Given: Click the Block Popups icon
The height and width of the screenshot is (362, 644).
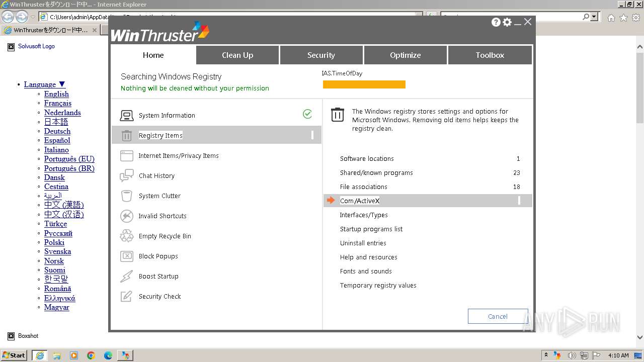Looking at the screenshot, I should point(127,256).
